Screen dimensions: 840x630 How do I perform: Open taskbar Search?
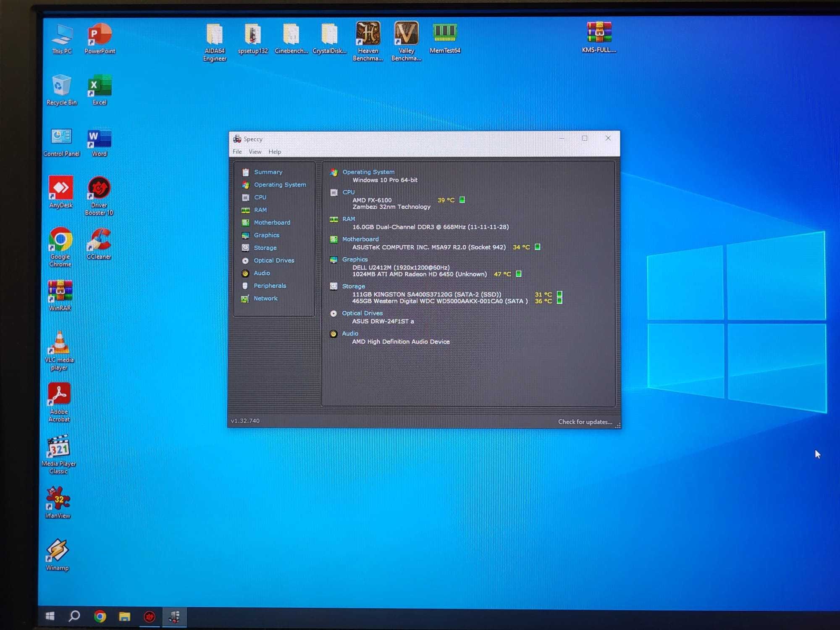tap(74, 616)
